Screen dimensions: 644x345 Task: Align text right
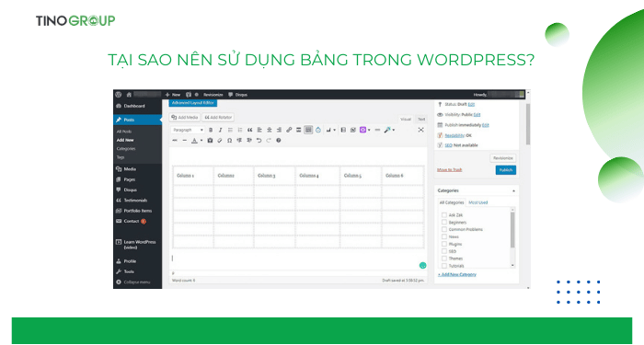coord(280,131)
